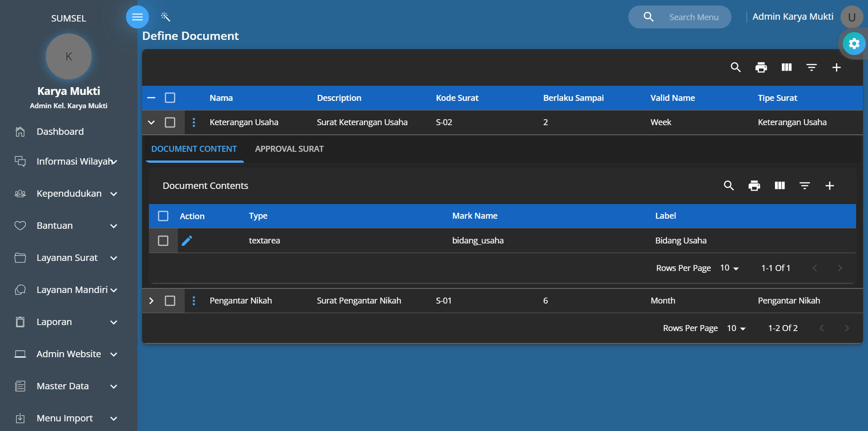Screen dimensions: 868x431
Task: Collapse the Keterangan Usaha row
Action: point(151,122)
